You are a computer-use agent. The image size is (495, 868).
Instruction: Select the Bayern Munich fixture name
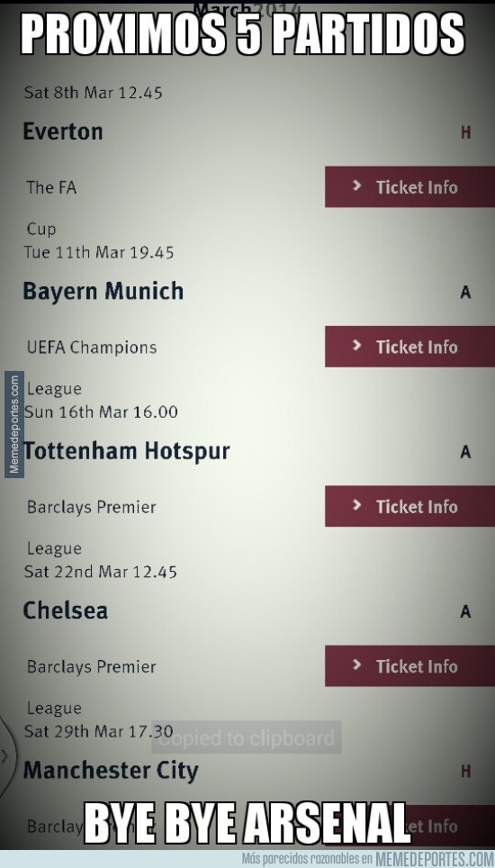103,292
